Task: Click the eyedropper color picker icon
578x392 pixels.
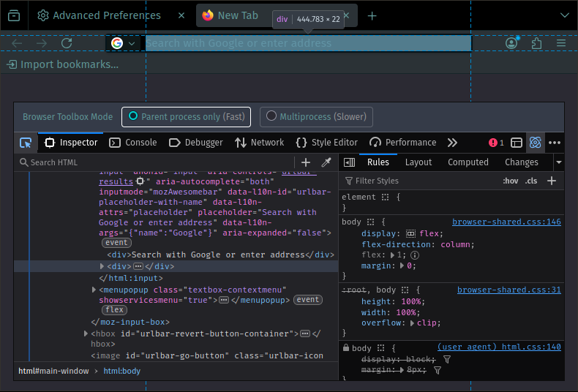Action: click(x=326, y=162)
